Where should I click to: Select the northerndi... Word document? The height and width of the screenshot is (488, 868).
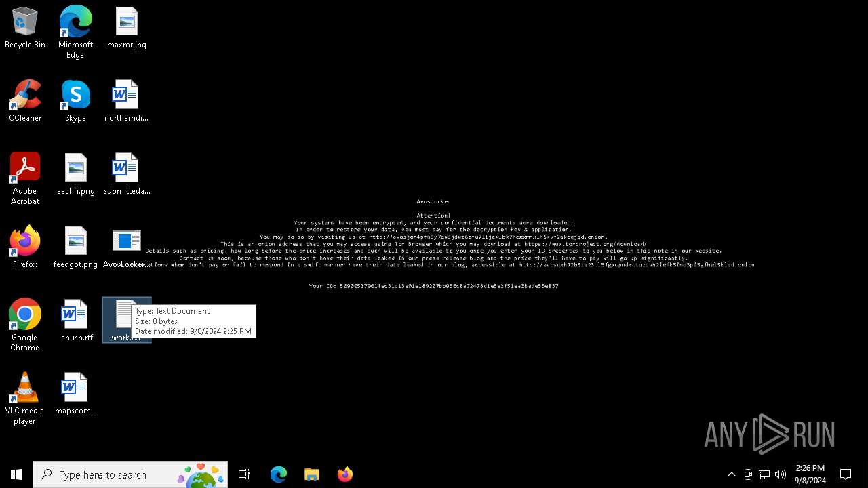coord(126,102)
